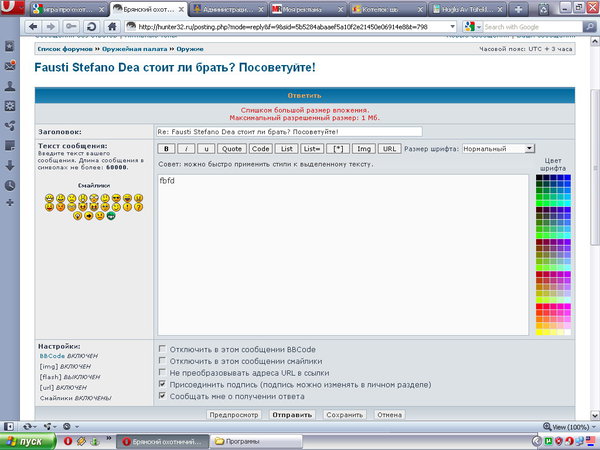Screen dimensions: 600x450
Task: Insert the green grinning smiley
Action: 111,216
